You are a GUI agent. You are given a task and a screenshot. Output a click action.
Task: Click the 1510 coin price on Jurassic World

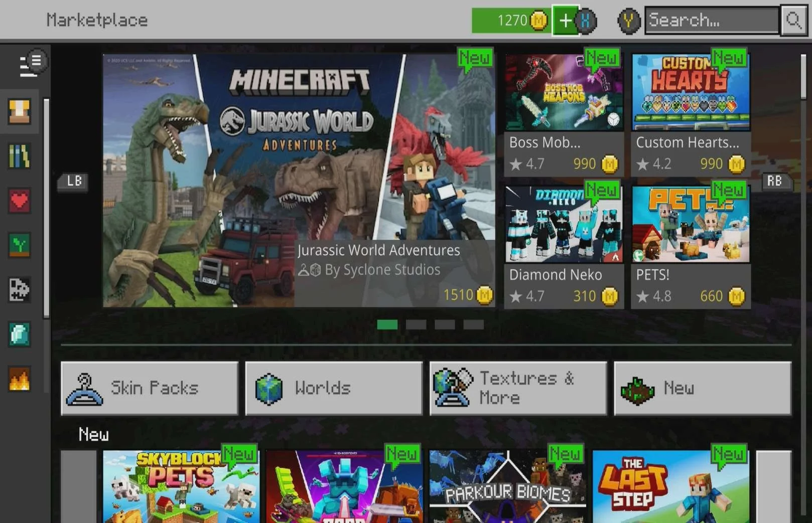coord(468,295)
